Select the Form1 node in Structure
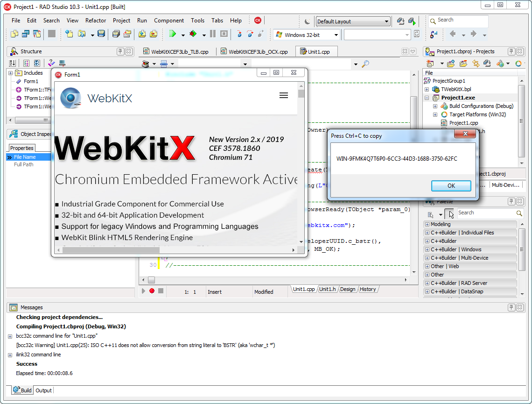The image size is (532, 404). coord(31,81)
